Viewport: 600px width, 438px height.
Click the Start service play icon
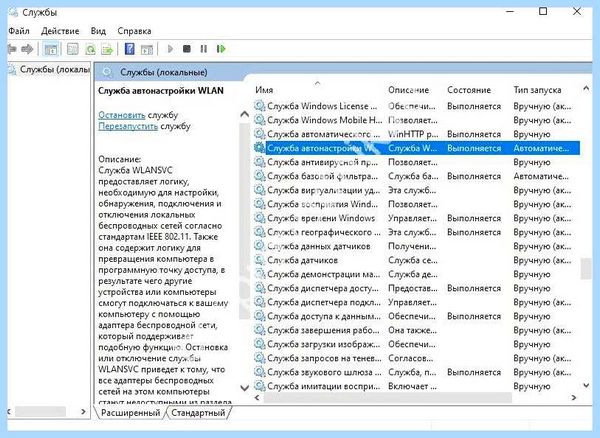pos(170,49)
